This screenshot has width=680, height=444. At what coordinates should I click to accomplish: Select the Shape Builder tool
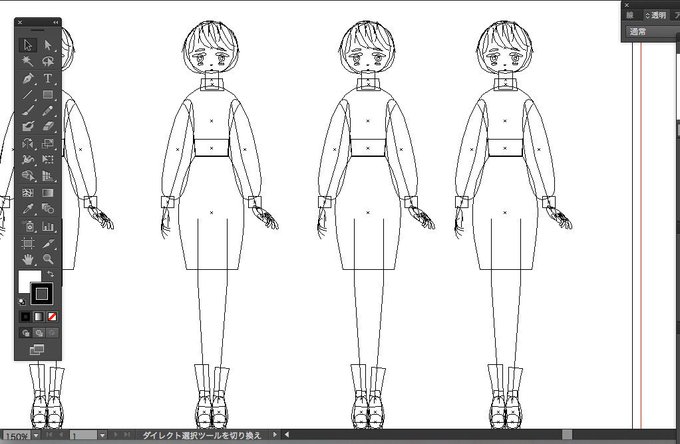click(x=28, y=176)
